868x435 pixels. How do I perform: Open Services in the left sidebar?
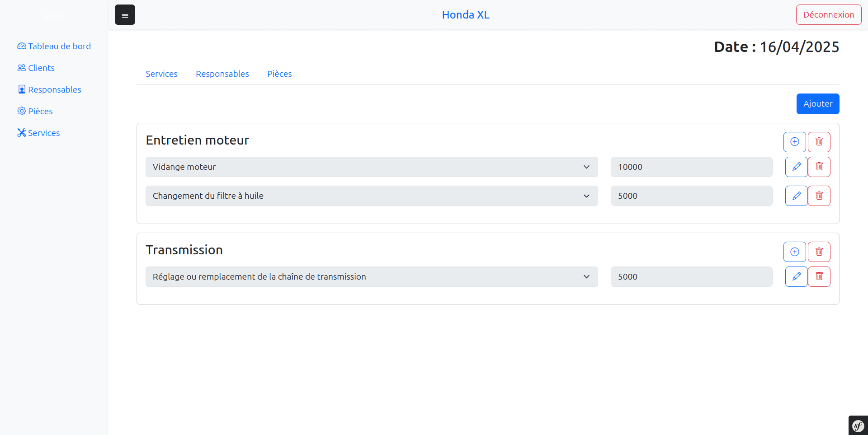pos(39,133)
